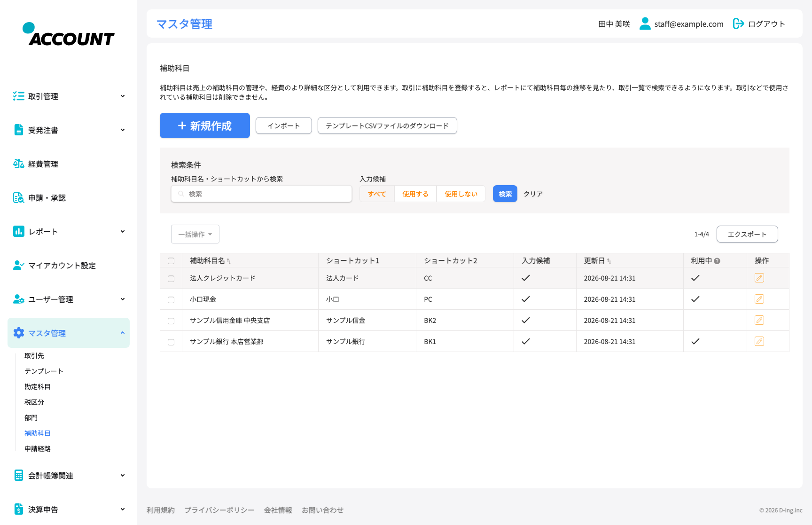Click the インポート button
This screenshot has height=525, width=812.
pos(284,125)
